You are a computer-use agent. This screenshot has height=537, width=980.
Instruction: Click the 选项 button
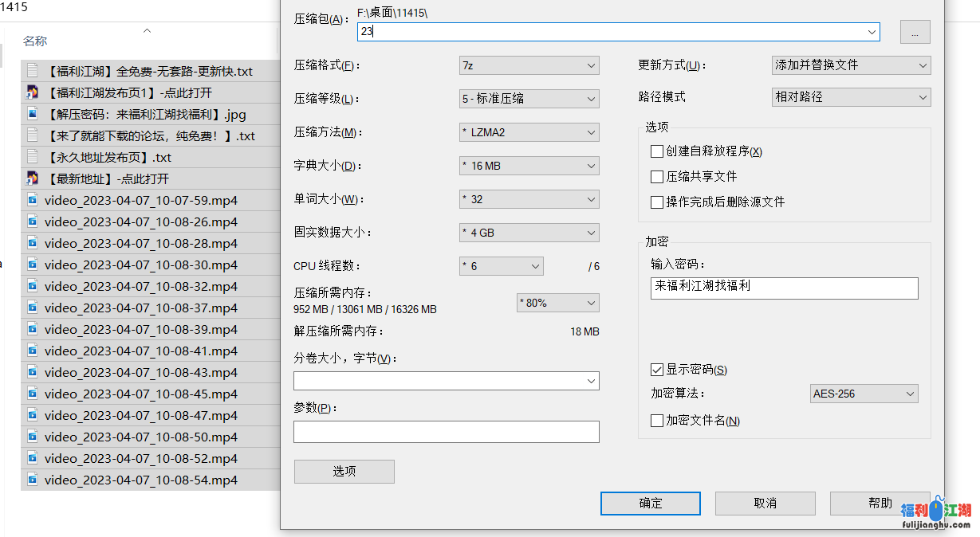tap(344, 471)
